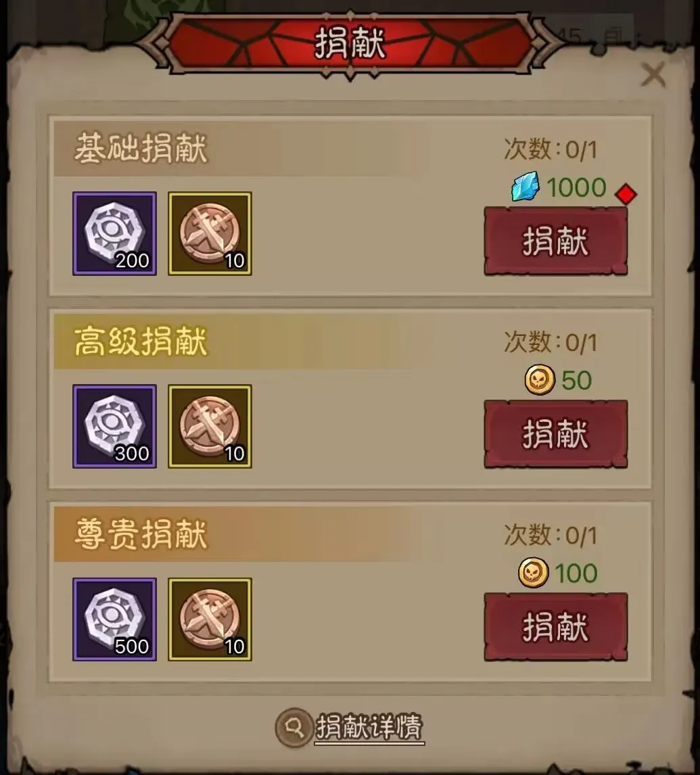Screen dimensions: 700x775
Task: Tap the 500 silver eye token reward
Action: click(x=115, y=619)
